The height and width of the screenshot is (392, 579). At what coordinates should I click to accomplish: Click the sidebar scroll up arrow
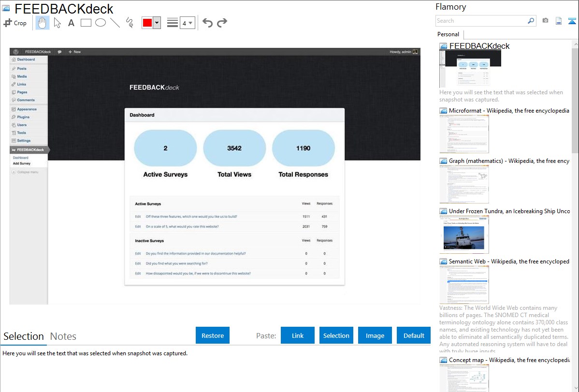575,44
